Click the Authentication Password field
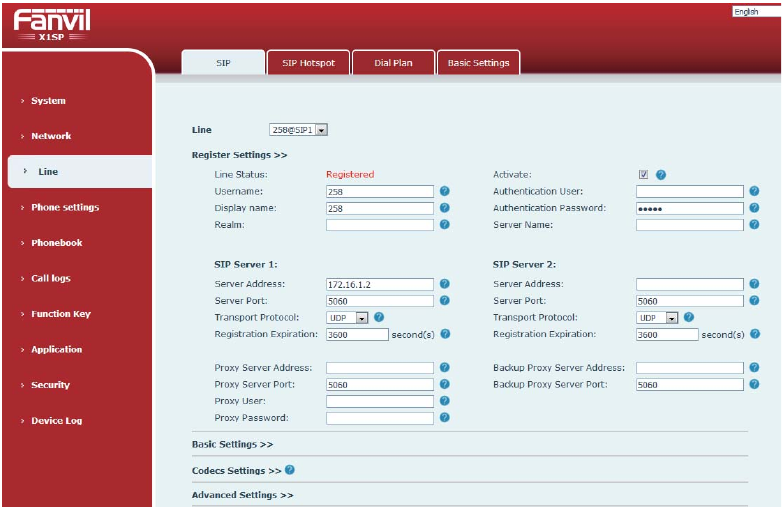 tap(690, 208)
